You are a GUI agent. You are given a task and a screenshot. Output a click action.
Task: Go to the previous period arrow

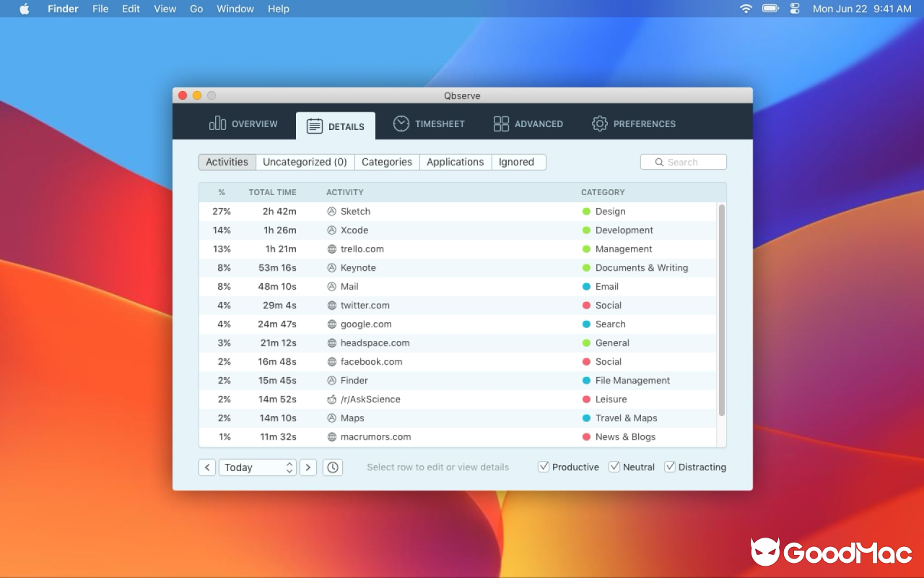207,467
